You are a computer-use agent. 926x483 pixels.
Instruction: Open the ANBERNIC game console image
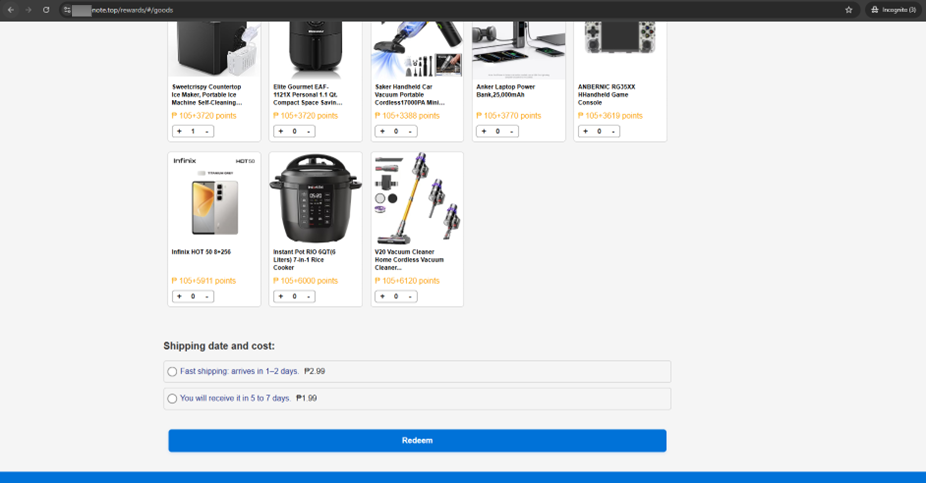pyautogui.click(x=620, y=40)
